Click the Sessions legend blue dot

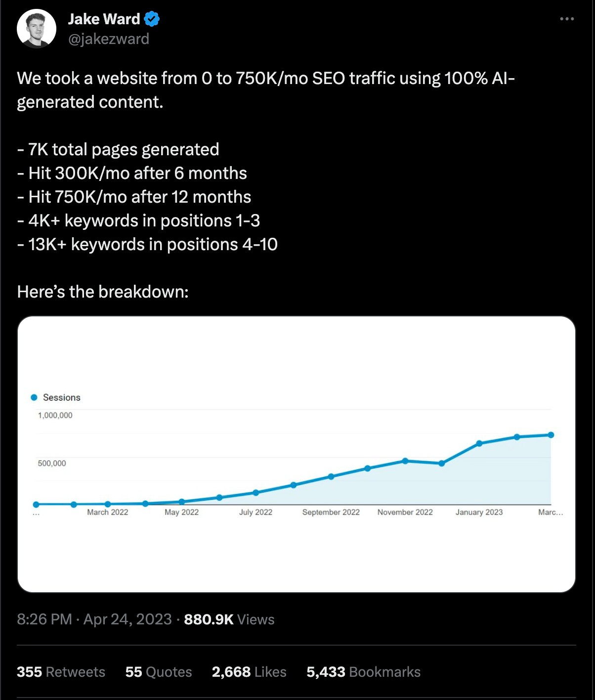pyautogui.click(x=34, y=397)
